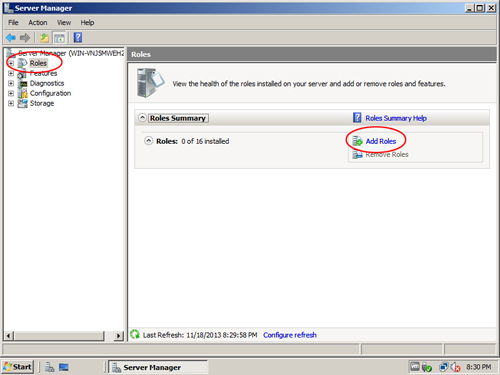Click the 8:30 PM taskbar clock

point(479,367)
